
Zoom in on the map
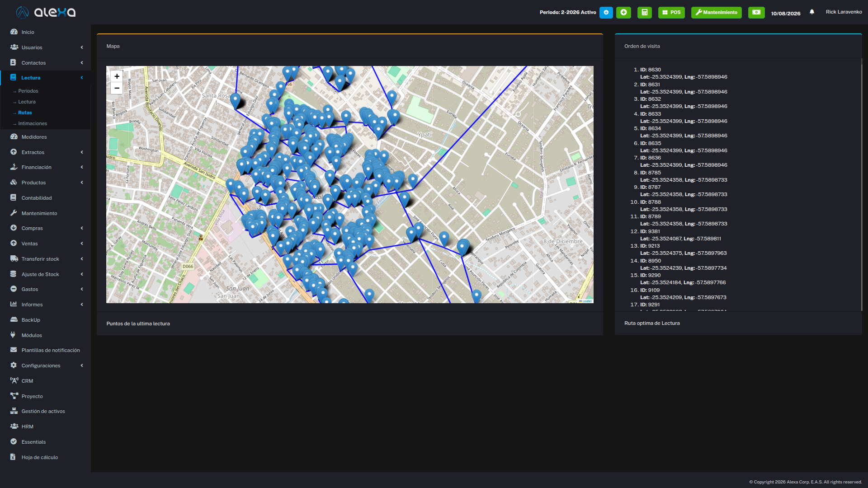[117, 76]
